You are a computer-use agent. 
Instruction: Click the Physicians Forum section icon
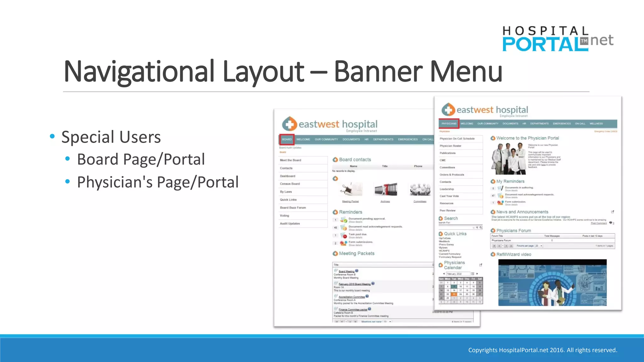[x=493, y=231]
